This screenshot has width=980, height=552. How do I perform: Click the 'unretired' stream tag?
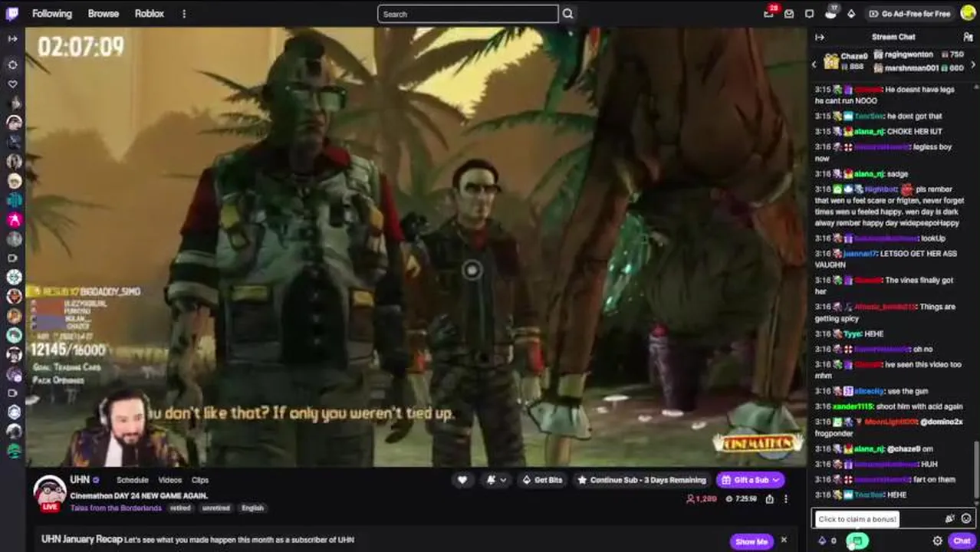point(215,508)
